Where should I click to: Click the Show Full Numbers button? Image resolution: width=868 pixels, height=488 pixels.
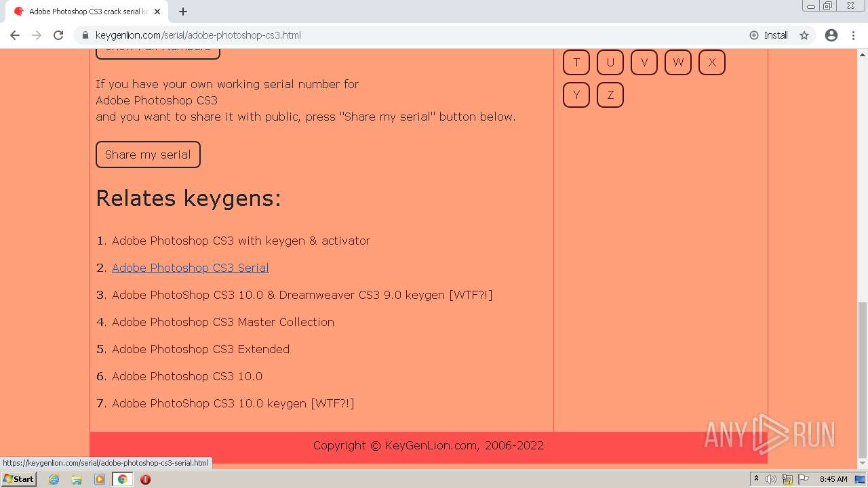tap(158, 53)
